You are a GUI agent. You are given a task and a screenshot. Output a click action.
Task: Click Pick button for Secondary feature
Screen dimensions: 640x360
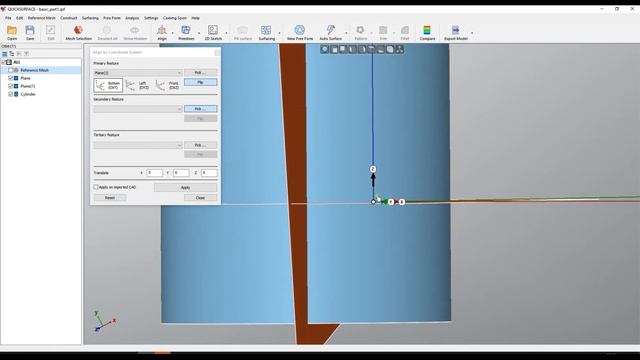200,109
